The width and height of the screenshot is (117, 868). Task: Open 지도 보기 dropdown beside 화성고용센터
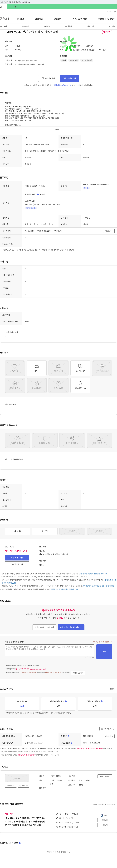point(109,736)
